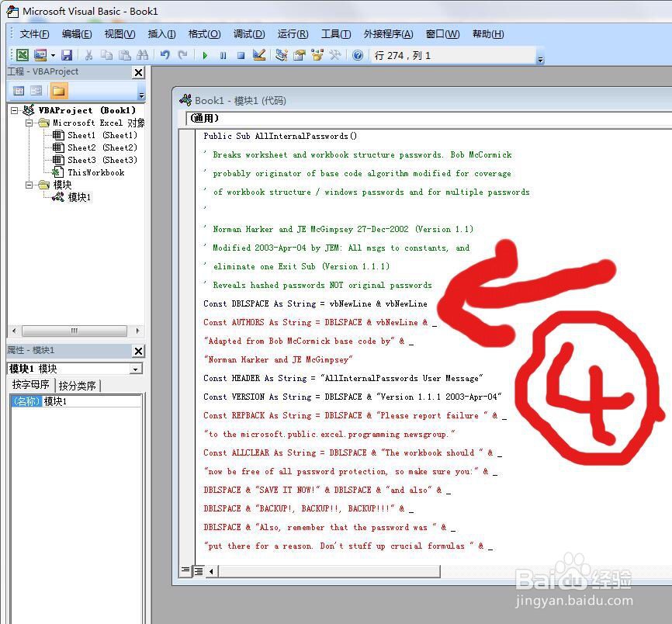Close the 属性 - 模块1 panel
Image resolution: width=672 pixels, height=624 pixels.
click(x=138, y=352)
